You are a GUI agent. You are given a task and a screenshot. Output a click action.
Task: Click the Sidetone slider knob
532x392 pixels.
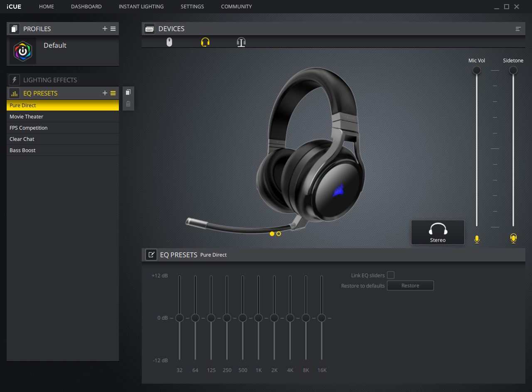513,70
